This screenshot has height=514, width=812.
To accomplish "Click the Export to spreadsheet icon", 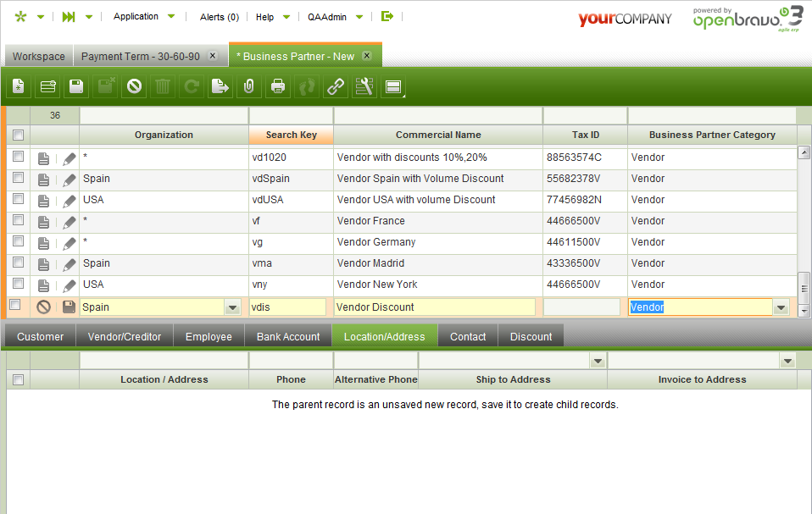I will (220, 86).
